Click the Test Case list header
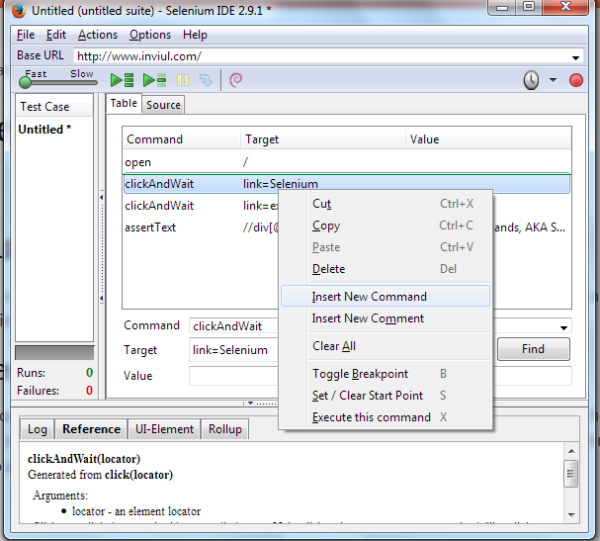The image size is (600, 541). point(54,106)
